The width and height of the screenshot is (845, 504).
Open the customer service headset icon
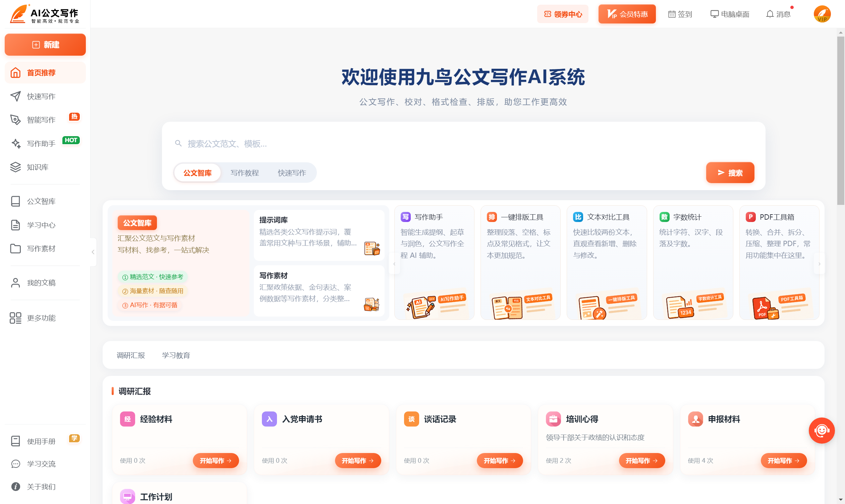(822, 430)
